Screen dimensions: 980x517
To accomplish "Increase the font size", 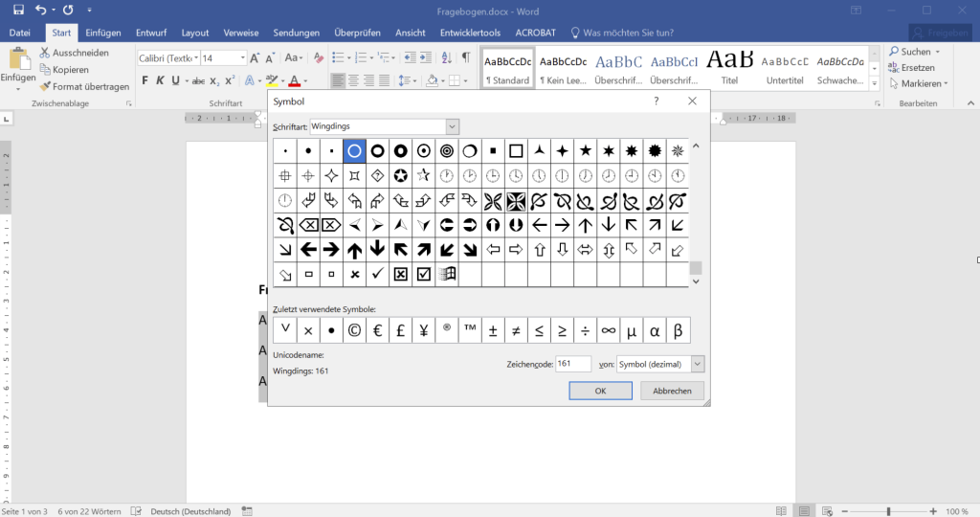I will pos(255,58).
